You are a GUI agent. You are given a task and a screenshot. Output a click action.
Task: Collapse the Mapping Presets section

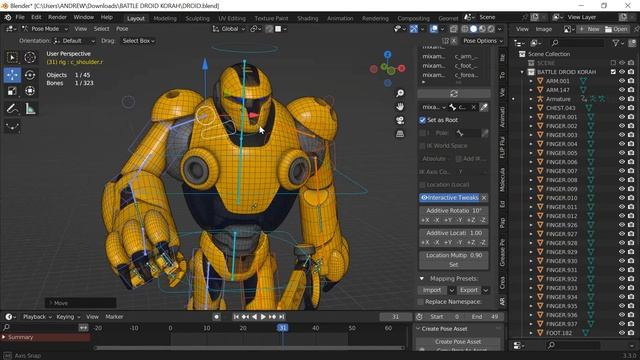click(422, 279)
